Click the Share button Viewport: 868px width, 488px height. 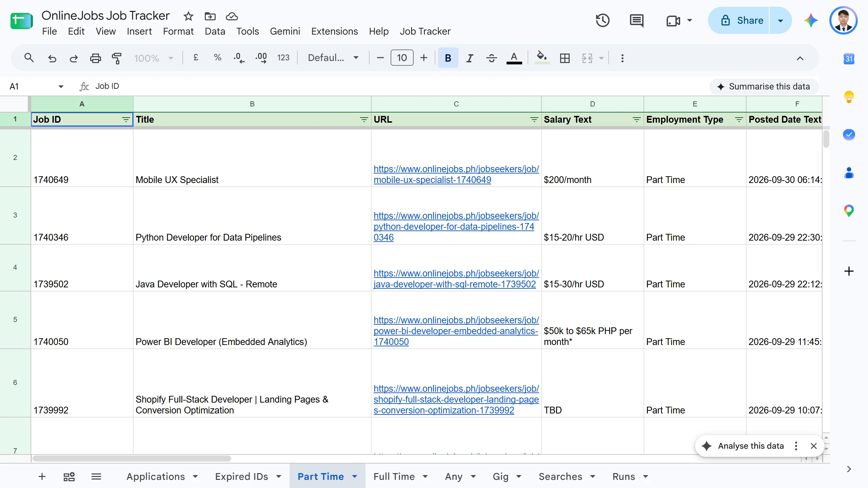pos(739,21)
